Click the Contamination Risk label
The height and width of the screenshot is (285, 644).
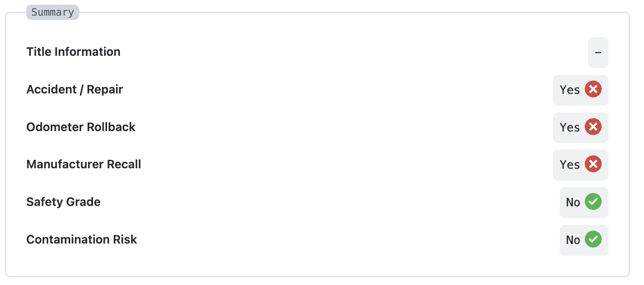click(x=82, y=240)
